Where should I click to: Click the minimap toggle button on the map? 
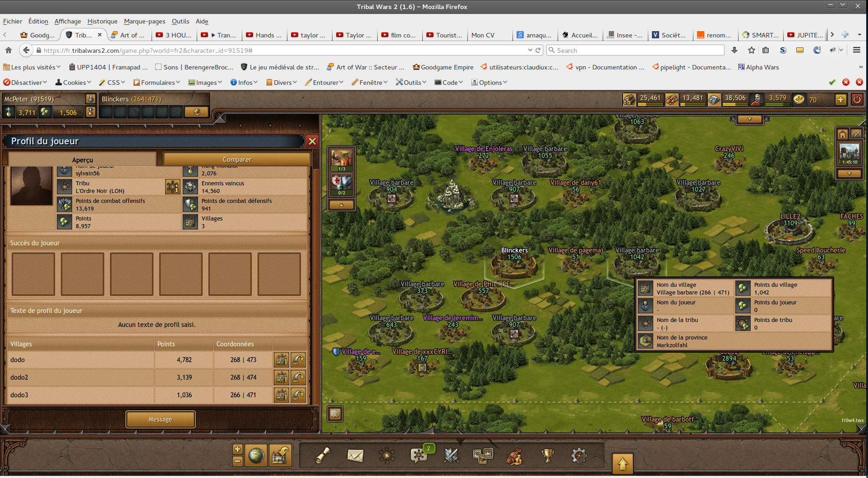click(x=335, y=414)
